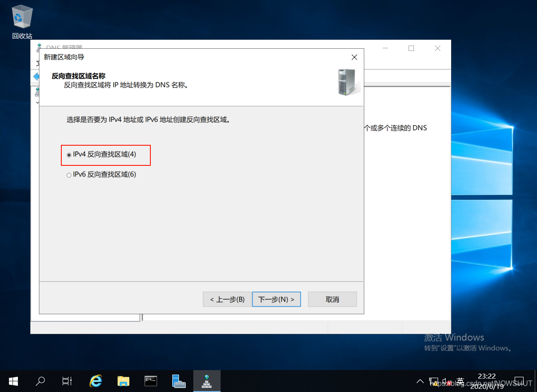The image size is (537, 392).
Task: Open Server Manager from the taskbar
Action: click(x=179, y=381)
